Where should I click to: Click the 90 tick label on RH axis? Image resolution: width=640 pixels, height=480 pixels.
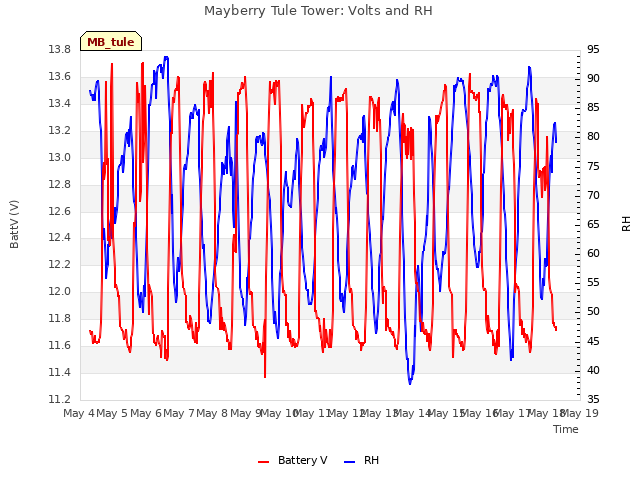[x=593, y=78]
